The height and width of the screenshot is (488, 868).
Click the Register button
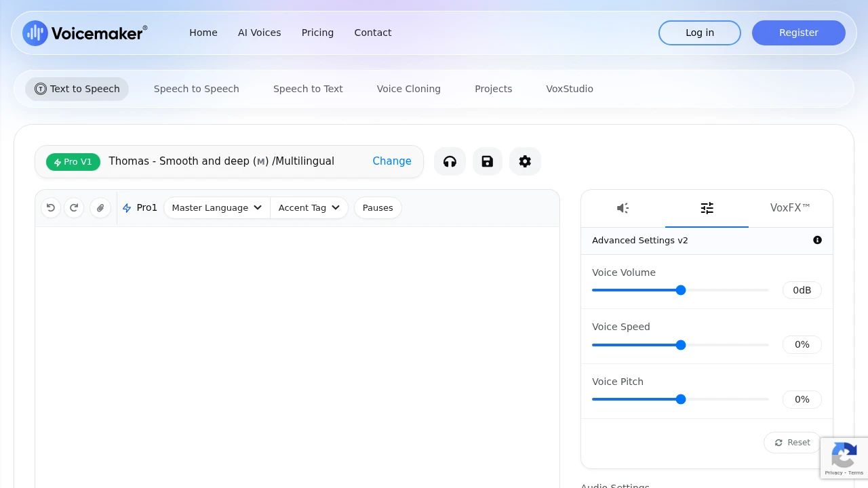[798, 33]
